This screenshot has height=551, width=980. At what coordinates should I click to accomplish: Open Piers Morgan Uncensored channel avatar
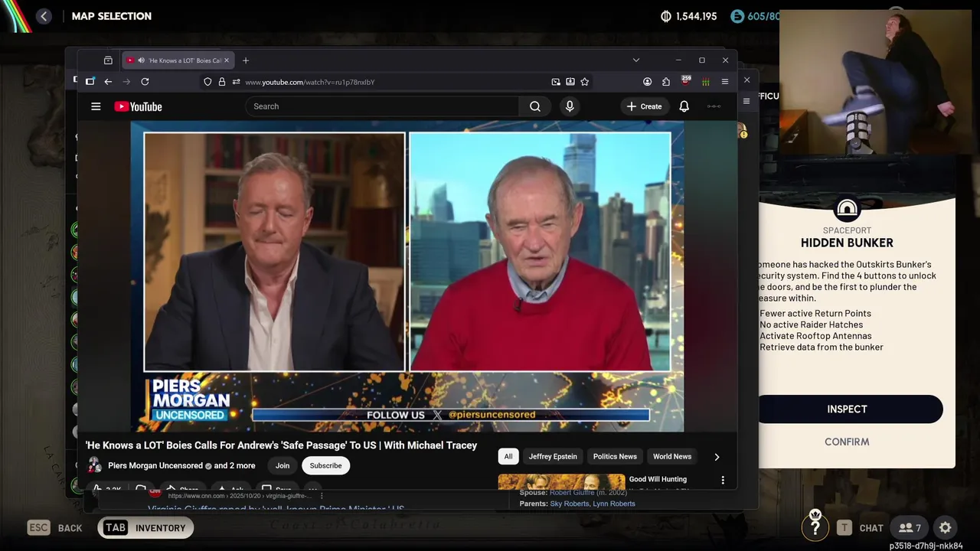click(94, 465)
